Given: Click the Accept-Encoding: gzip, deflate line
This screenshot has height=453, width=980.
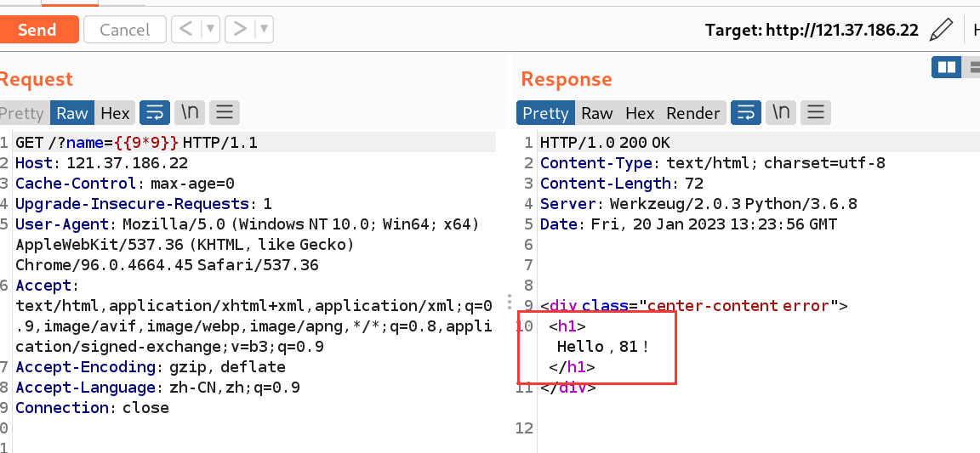Looking at the screenshot, I should click(151, 367).
